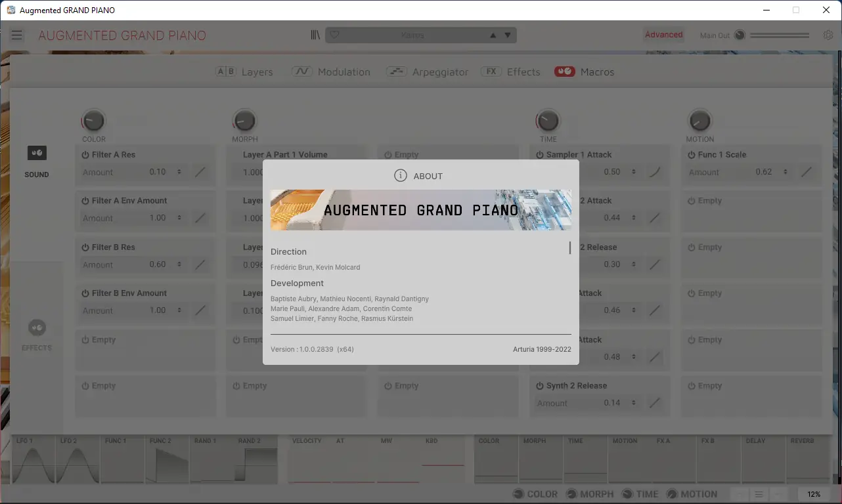This screenshot has height=504, width=842.
Task: Click the 12% CPU meter
Action: [x=814, y=493]
